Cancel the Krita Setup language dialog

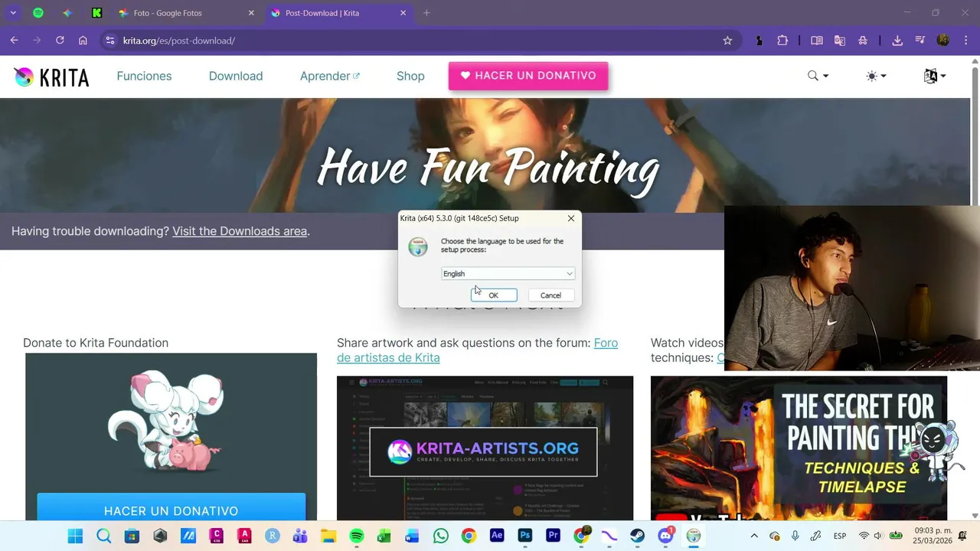(x=550, y=295)
